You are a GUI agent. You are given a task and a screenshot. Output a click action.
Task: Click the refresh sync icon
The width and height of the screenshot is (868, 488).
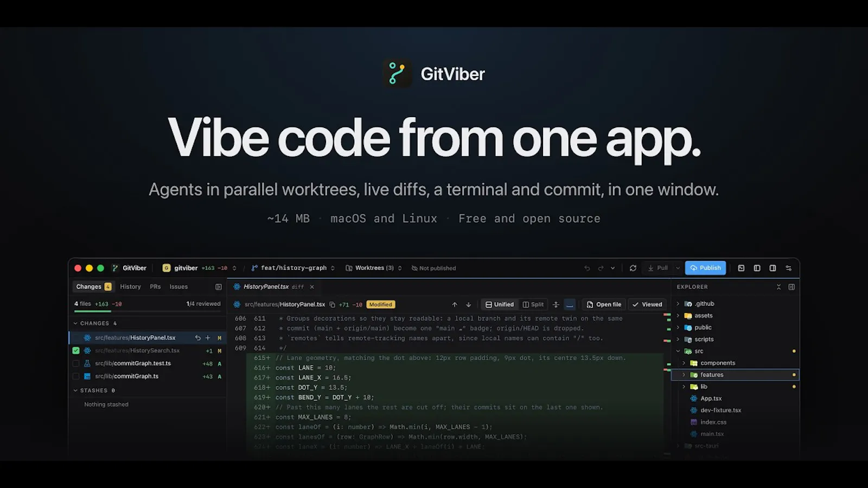pos(633,268)
